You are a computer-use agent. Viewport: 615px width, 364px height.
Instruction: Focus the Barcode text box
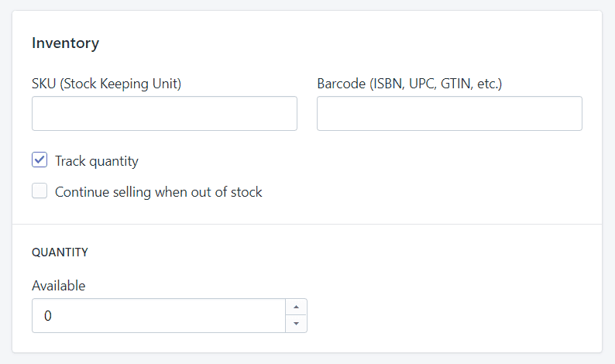tap(449, 113)
